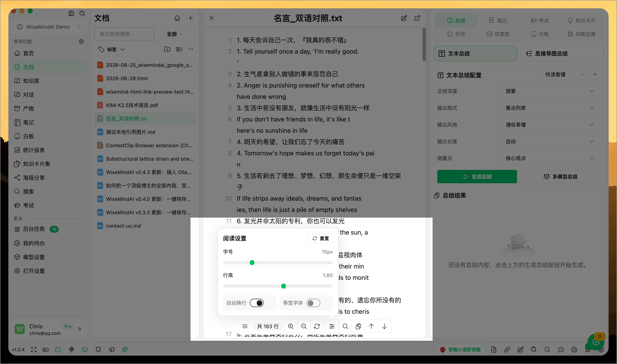The image size is (617, 364).
Task: Adjust the 字号 font size slider
Action: pos(277,263)
